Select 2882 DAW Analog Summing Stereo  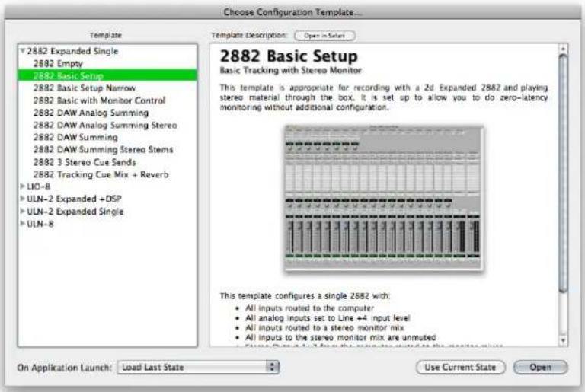pos(107,125)
